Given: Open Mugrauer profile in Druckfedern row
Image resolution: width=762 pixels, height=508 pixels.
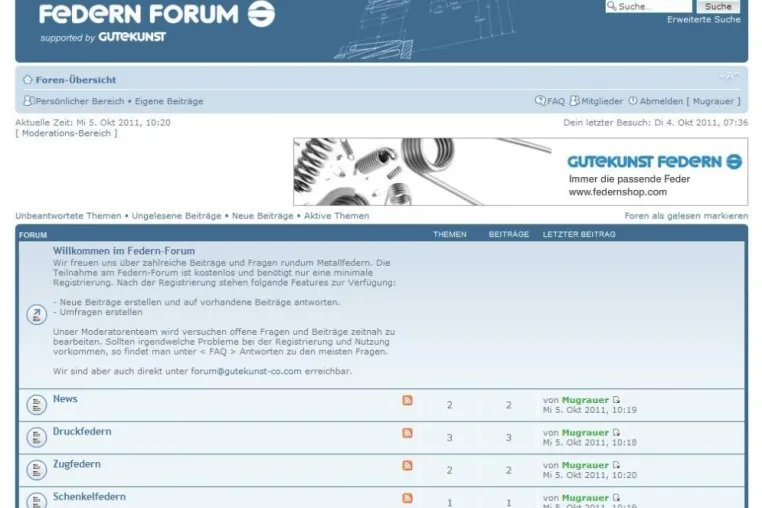Looking at the screenshot, I should (585, 433).
